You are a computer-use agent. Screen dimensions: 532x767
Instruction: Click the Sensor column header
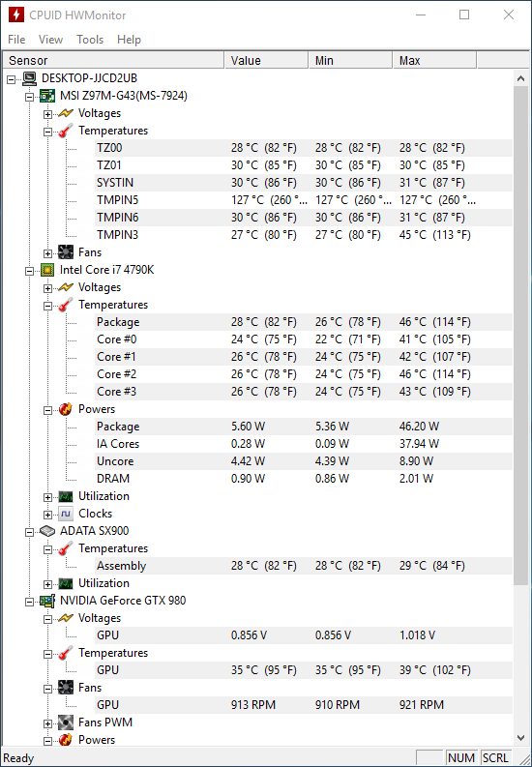coord(113,60)
